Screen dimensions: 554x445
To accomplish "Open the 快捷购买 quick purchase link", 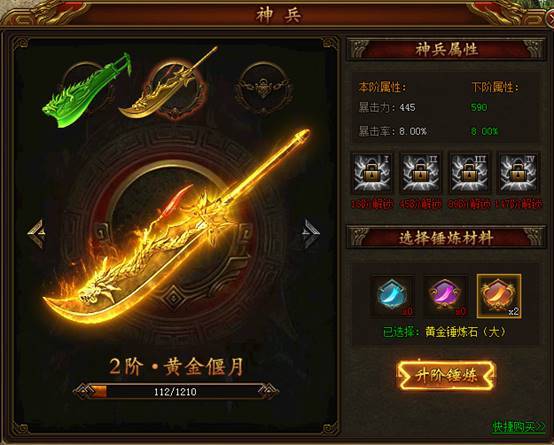I will [x=518, y=427].
